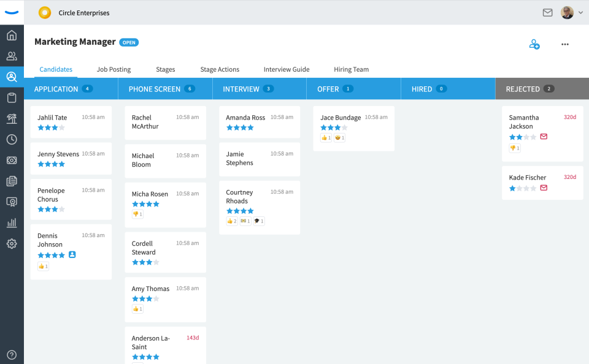This screenshot has width=589, height=364.
Task: Open the Home icon in the sidebar
Action: coord(12,35)
